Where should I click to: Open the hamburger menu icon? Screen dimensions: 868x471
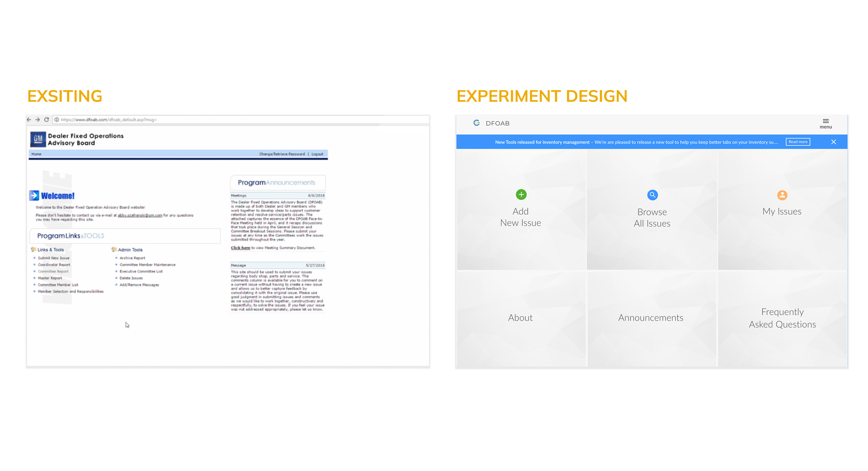[x=826, y=121]
